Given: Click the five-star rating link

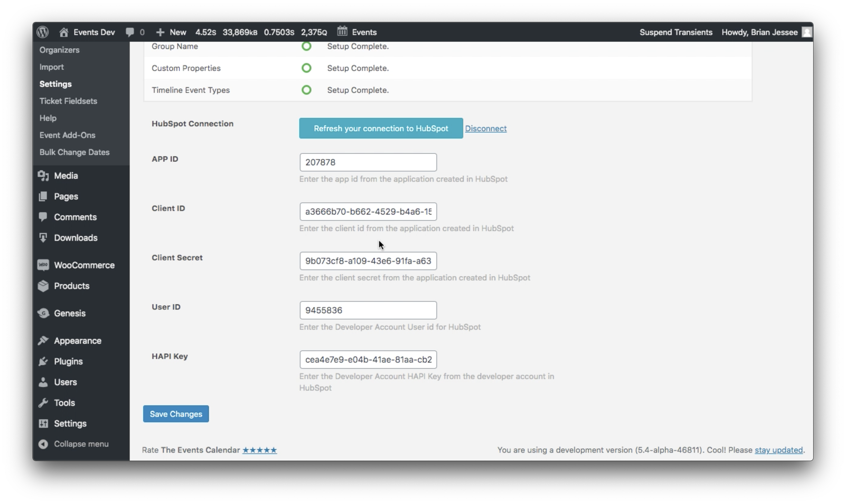Looking at the screenshot, I should [x=260, y=450].
